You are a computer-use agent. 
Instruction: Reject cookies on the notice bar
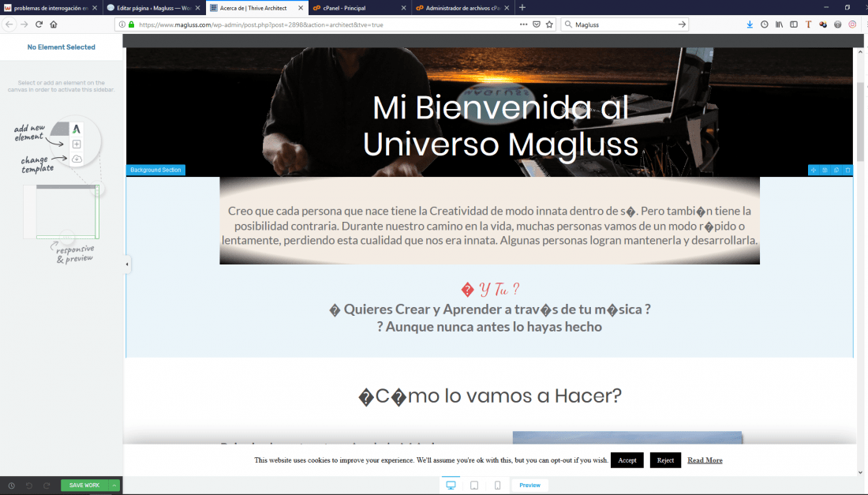tap(665, 460)
